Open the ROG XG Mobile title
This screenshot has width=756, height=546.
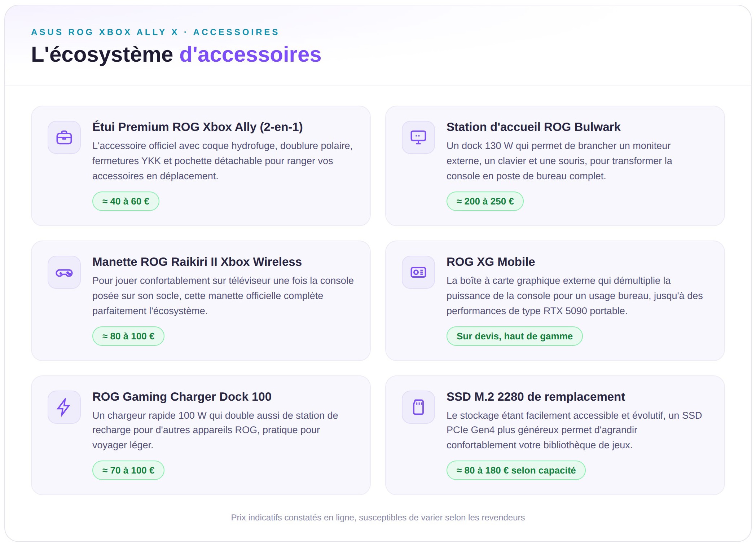491,262
